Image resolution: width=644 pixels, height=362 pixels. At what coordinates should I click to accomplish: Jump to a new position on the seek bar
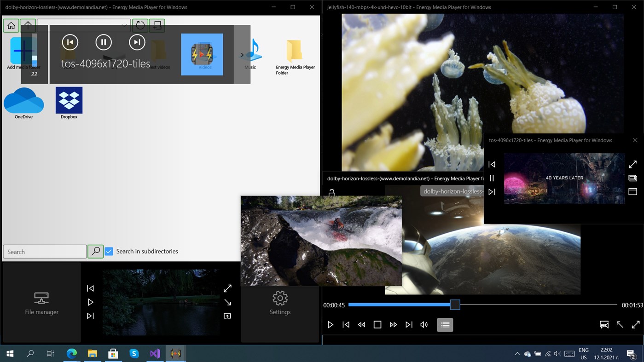529,305
